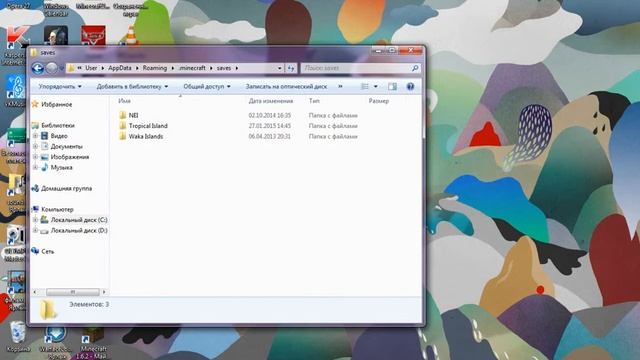Open the Minecraft 1.6.2 desktop shortcut
This screenshot has height=360, width=640.
tap(93, 343)
